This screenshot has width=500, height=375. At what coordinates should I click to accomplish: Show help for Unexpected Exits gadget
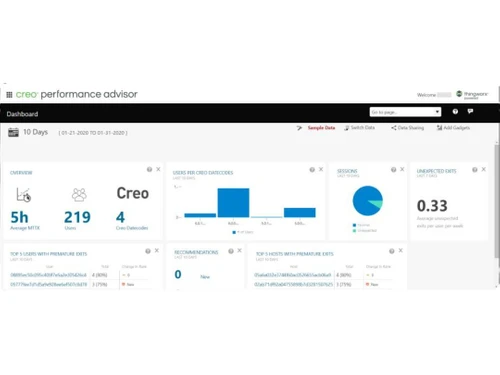click(475, 169)
